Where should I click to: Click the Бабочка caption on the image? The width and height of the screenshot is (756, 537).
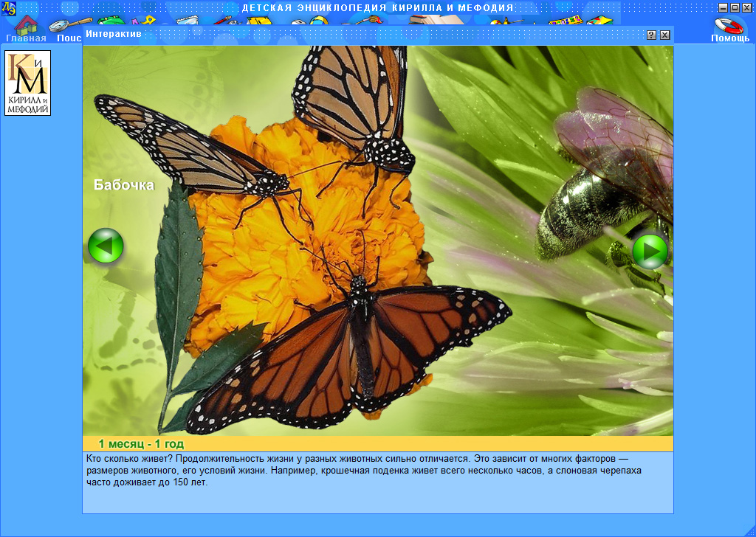124,185
